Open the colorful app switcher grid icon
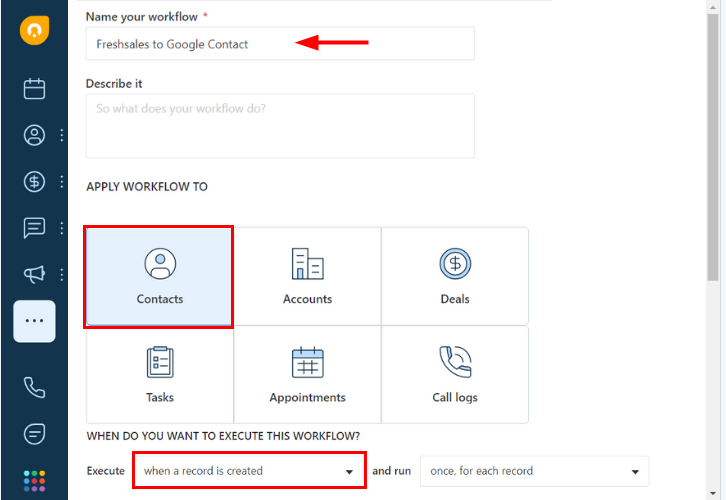726x500 pixels. click(34, 481)
